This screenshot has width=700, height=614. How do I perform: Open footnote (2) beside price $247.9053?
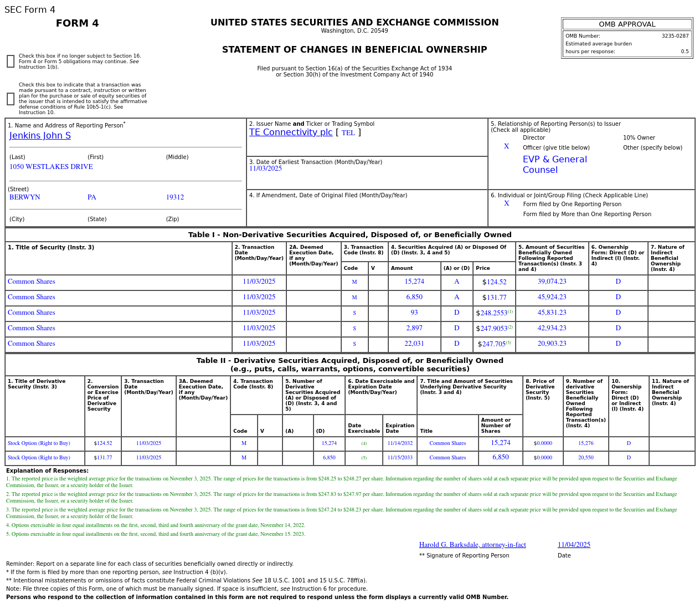click(x=510, y=327)
